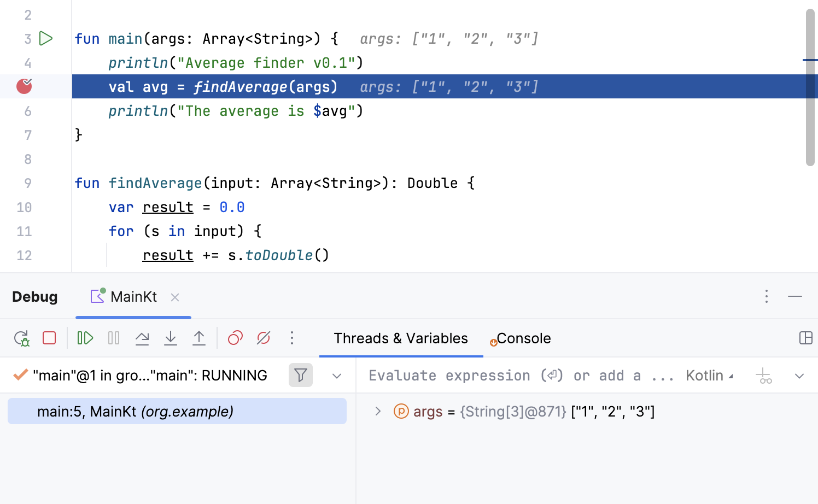Switch to the Console tab
This screenshot has height=504, width=818.
[x=524, y=338]
